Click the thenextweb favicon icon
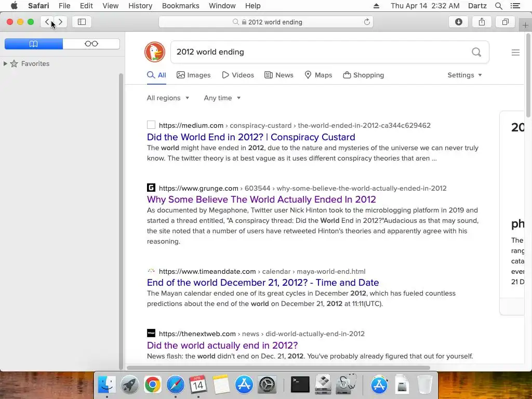532x399 pixels. [x=151, y=333]
